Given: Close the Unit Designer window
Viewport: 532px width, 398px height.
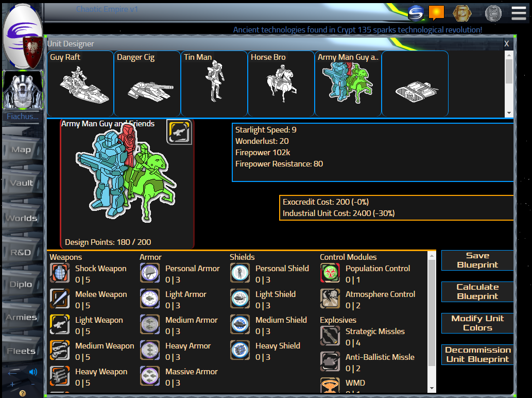Looking at the screenshot, I should [x=507, y=44].
